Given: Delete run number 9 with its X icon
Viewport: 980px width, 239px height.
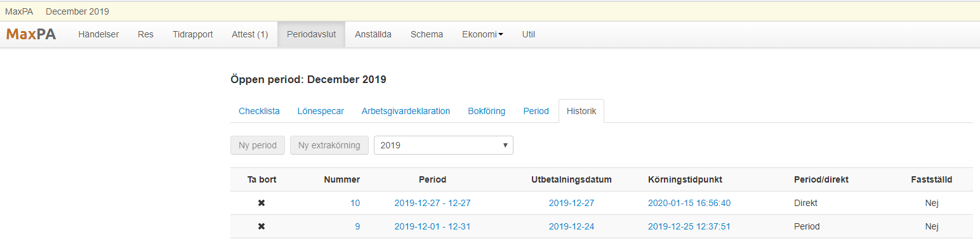Looking at the screenshot, I should tap(262, 226).
